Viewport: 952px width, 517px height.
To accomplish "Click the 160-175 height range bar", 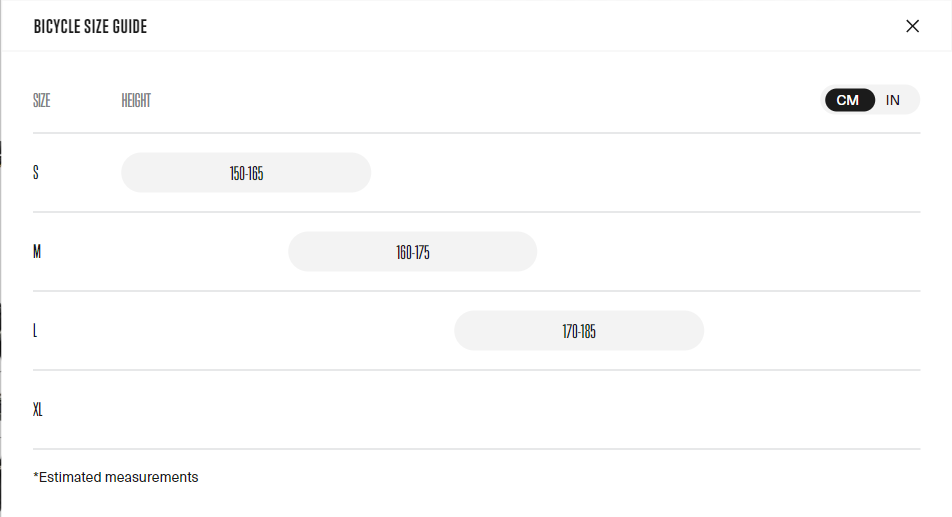I will [x=412, y=252].
